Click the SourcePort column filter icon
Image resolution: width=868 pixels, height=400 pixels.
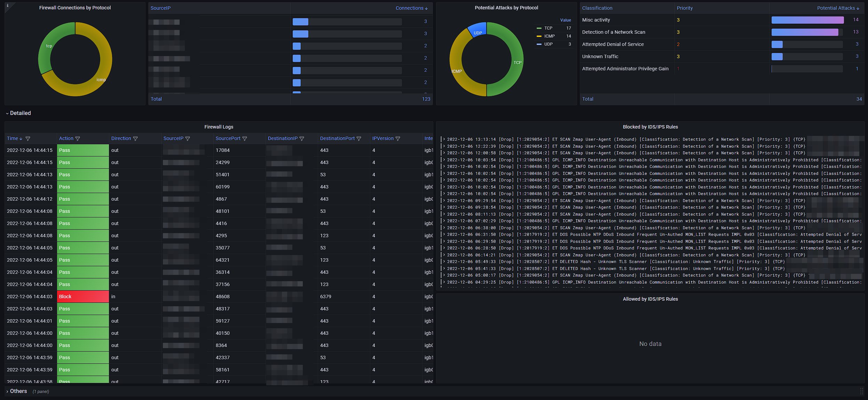coord(245,139)
